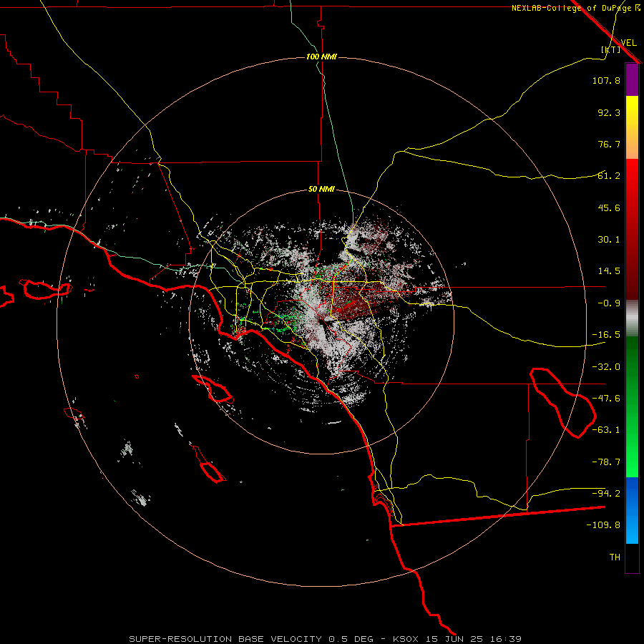644x644 pixels.
Task: Click the 100 NMI range ring label
Action: click(321, 57)
